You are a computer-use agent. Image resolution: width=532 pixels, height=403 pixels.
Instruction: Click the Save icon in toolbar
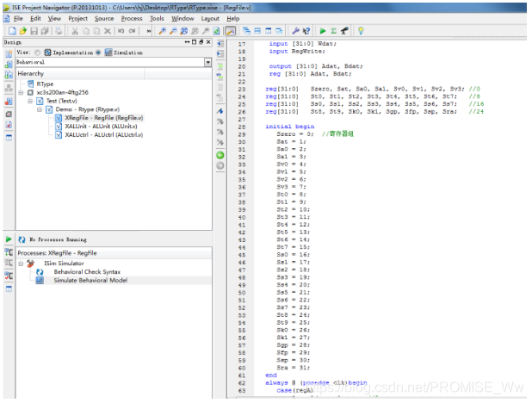(x=34, y=31)
